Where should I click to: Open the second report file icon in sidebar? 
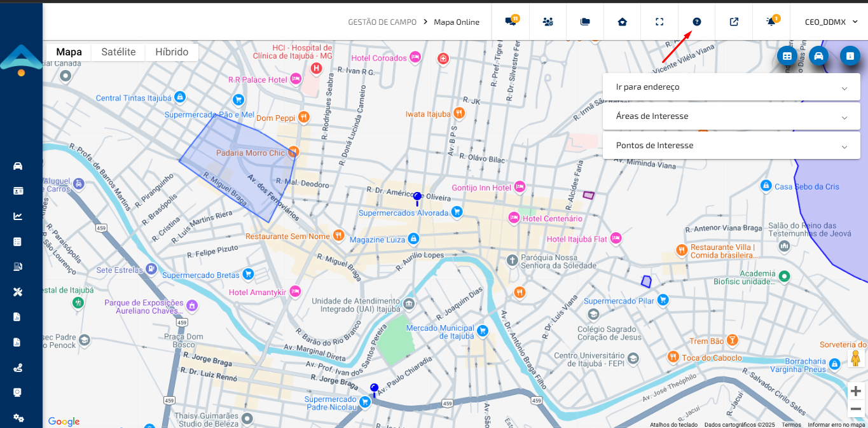(x=18, y=342)
